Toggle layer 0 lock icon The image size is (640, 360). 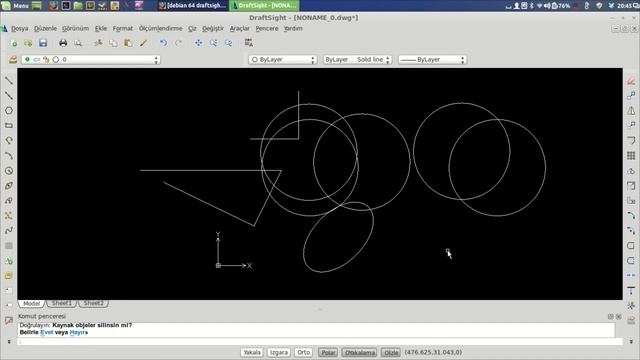(46, 60)
